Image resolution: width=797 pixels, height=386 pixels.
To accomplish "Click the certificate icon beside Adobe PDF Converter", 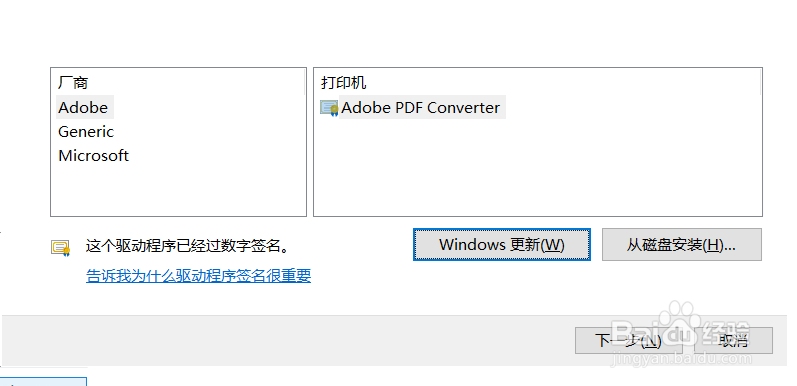I will point(329,108).
